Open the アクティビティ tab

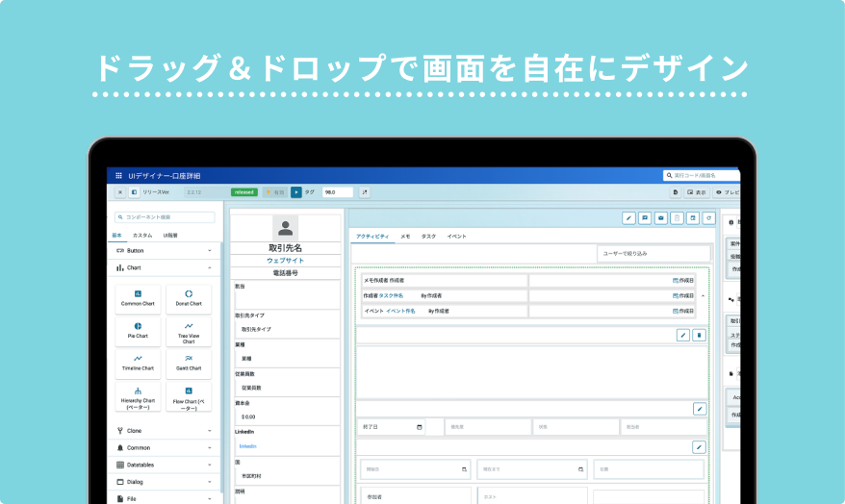point(372,237)
